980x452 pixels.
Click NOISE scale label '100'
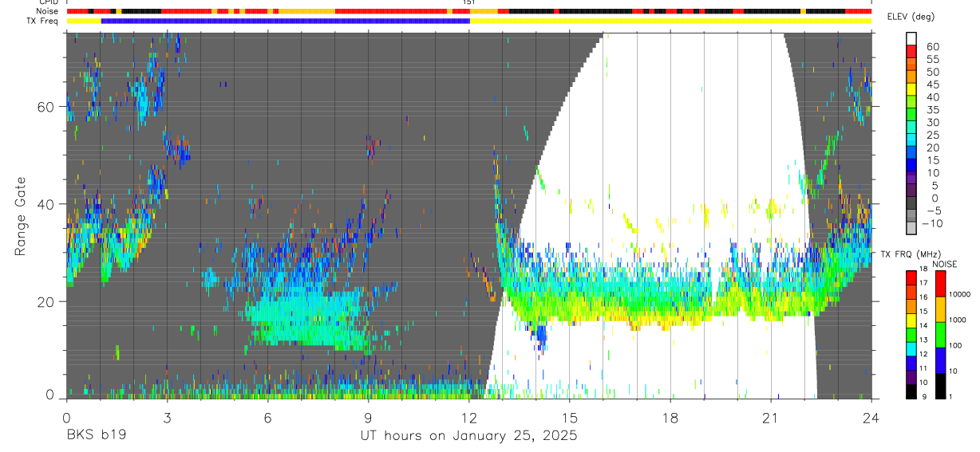pyautogui.click(x=956, y=345)
